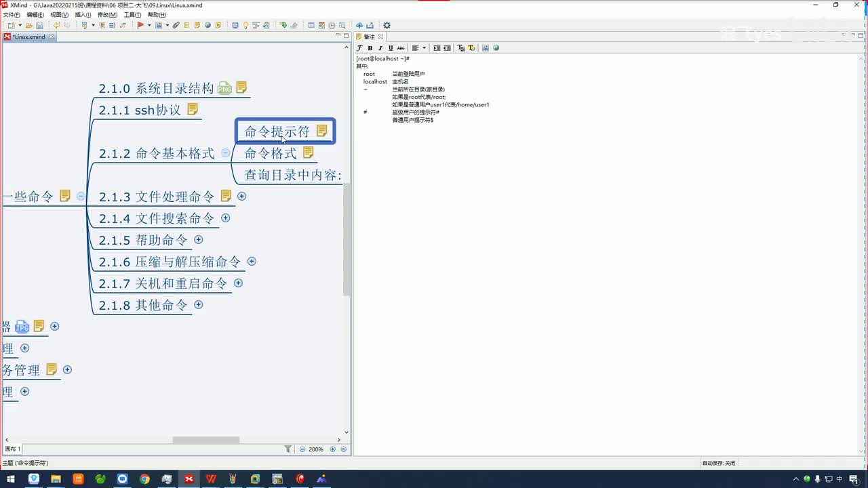Open the note icon on 2.1.1 ssh协议
The width and height of the screenshot is (868, 488).
193,109
